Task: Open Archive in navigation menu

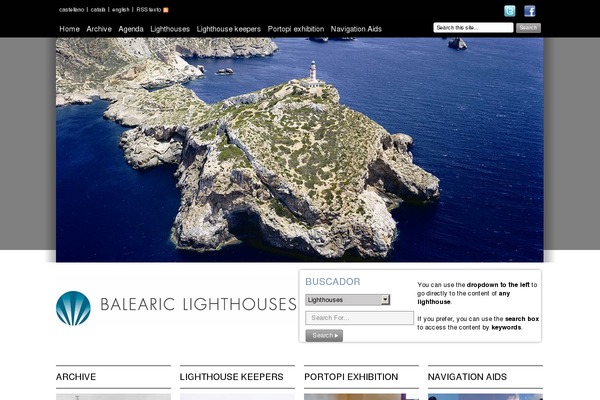Action: [99, 29]
